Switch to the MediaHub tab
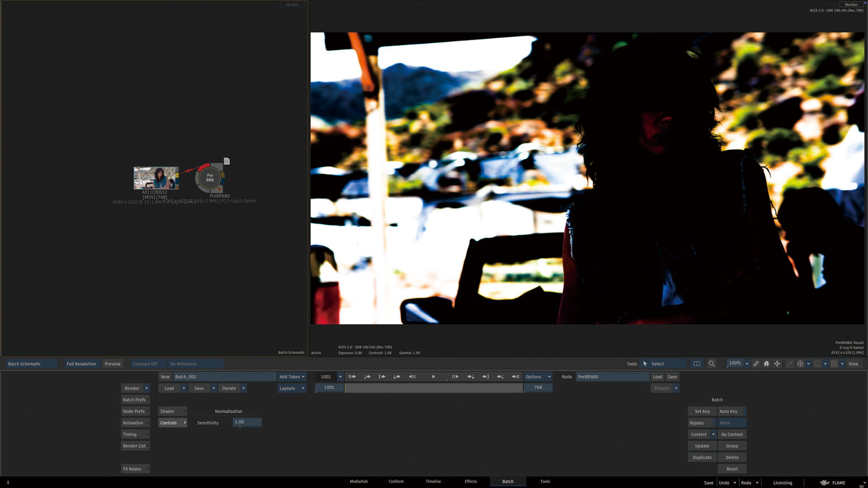The image size is (868, 488). [358, 482]
